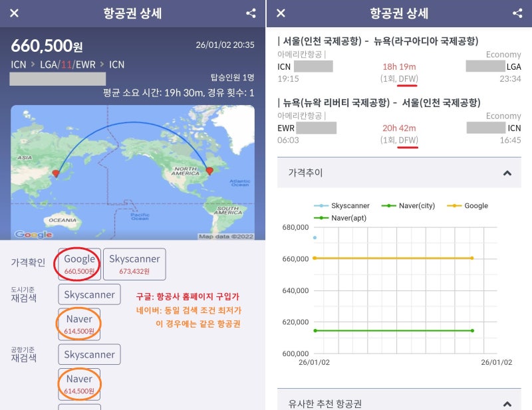Close the left flight detail view
The width and height of the screenshot is (532, 410).
[14, 13]
